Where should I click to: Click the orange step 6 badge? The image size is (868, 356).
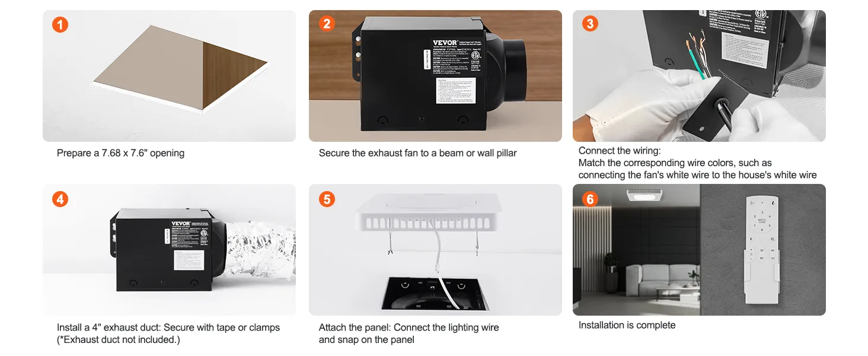coord(589,199)
